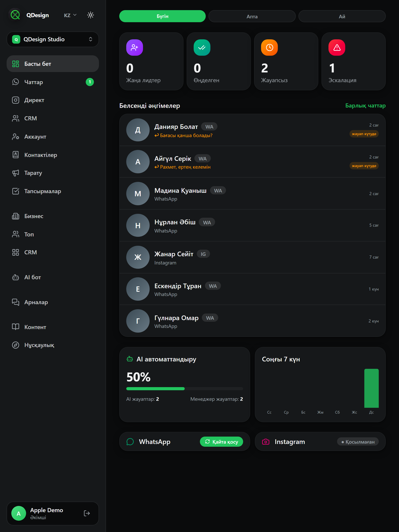Open the Нұсқаулық compass icon

pyautogui.click(x=16, y=345)
